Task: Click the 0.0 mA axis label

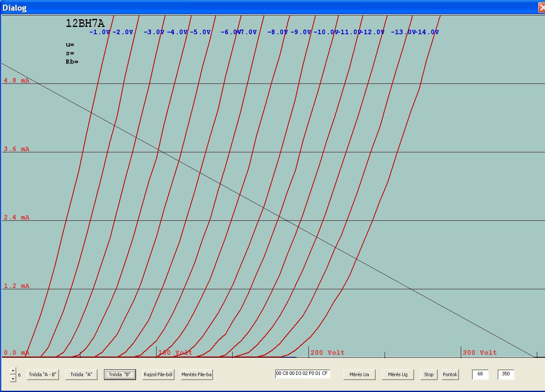Action: [17, 353]
